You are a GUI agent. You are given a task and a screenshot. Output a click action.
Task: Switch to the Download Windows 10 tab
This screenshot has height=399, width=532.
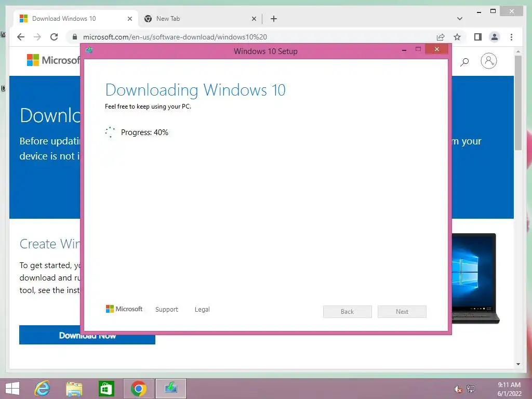(76, 19)
